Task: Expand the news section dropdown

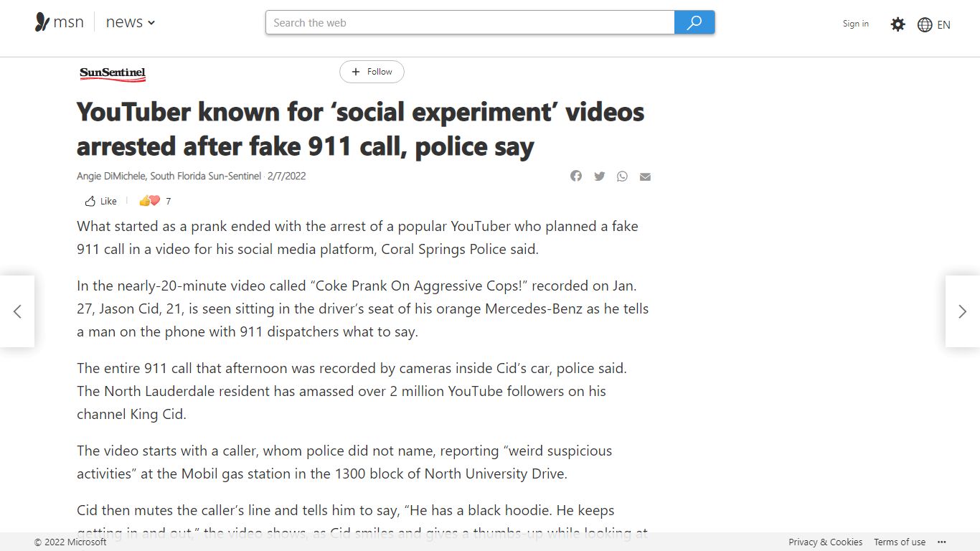Action: [x=131, y=22]
